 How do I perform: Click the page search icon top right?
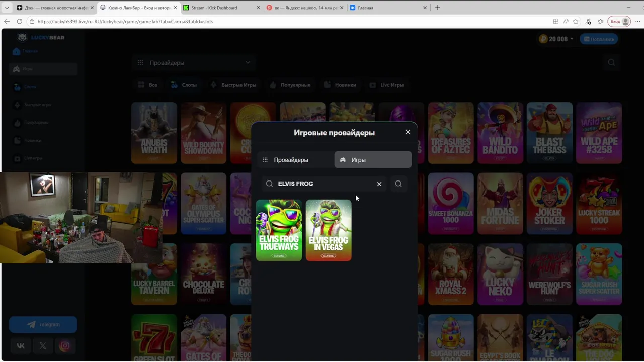[x=611, y=62]
